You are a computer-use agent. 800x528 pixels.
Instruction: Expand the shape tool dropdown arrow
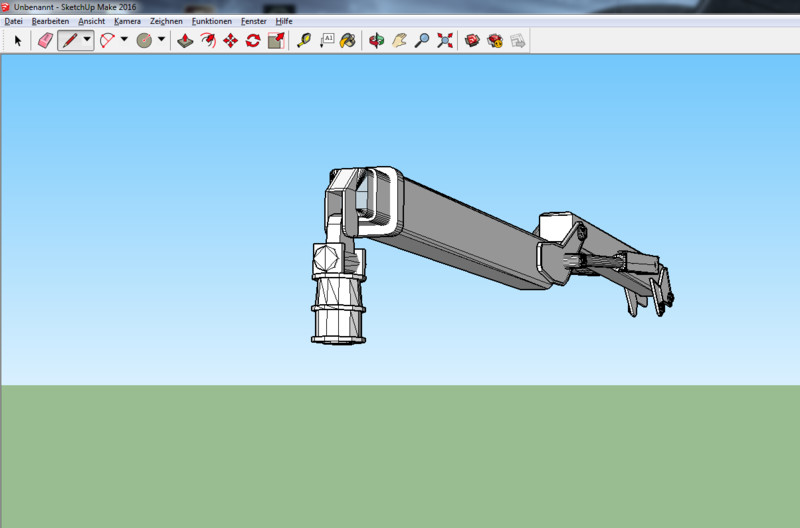161,41
